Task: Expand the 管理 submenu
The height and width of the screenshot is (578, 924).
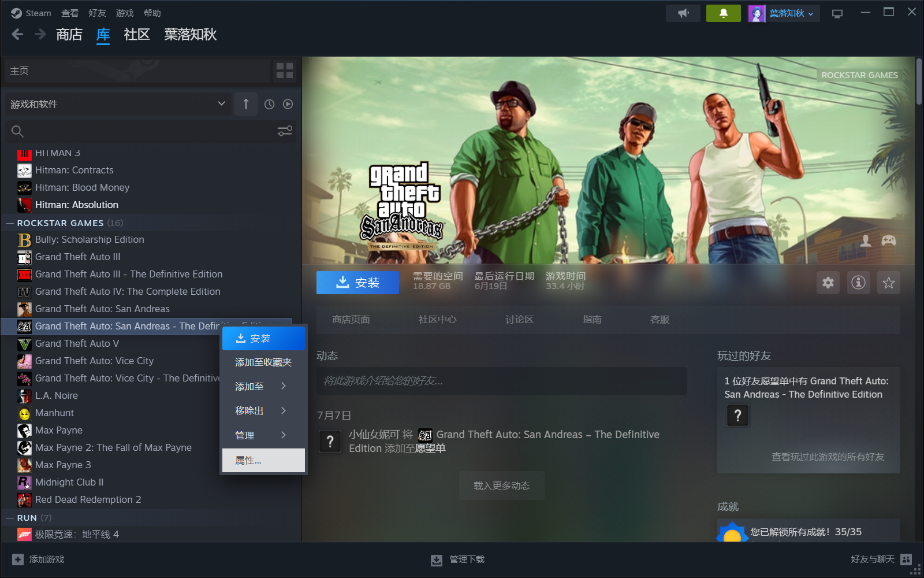Action: (263, 435)
